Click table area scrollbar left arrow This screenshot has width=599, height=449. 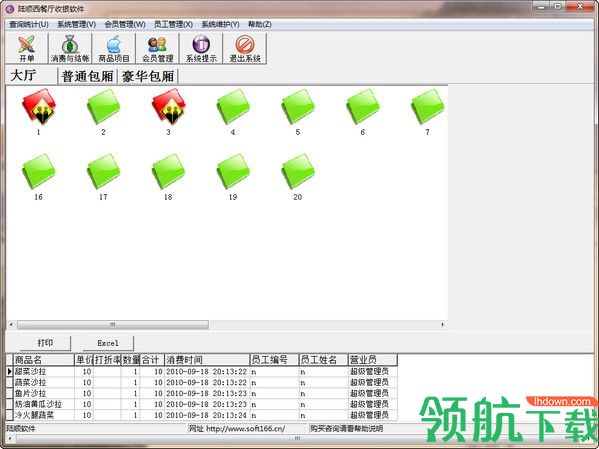tap(11, 325)
